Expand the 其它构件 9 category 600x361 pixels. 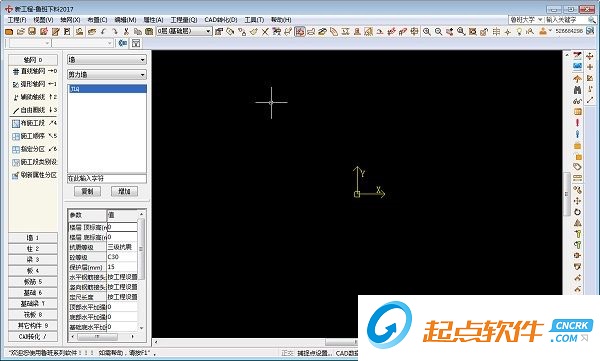click(x=33, y=326)
